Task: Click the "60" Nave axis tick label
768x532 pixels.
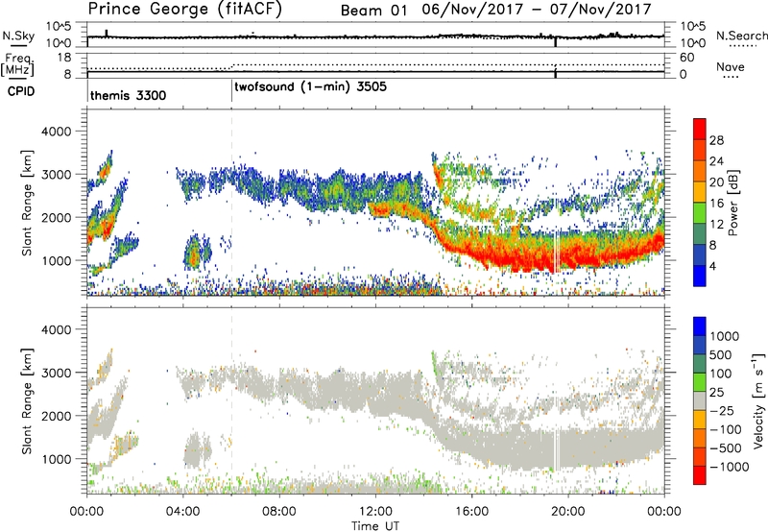Action: coord(686,58)
